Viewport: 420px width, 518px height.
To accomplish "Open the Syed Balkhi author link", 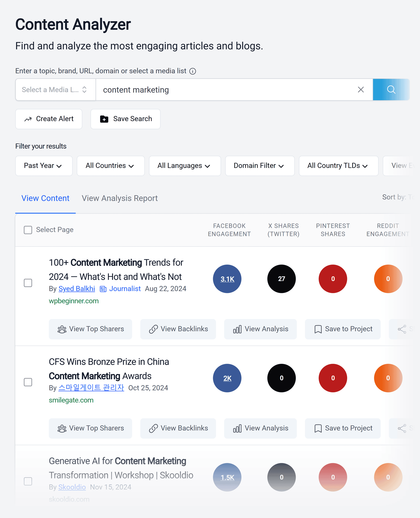I will click(77, 289).
